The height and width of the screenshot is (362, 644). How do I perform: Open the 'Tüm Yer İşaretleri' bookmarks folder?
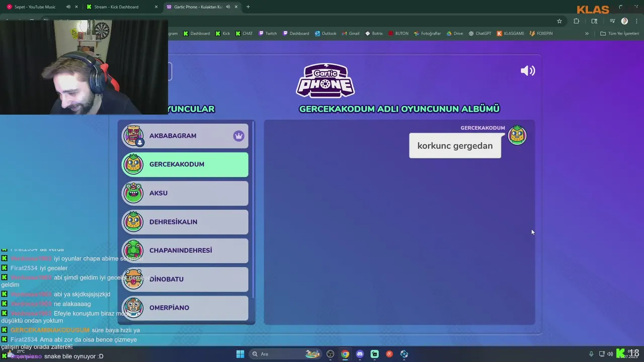point(619,34)
